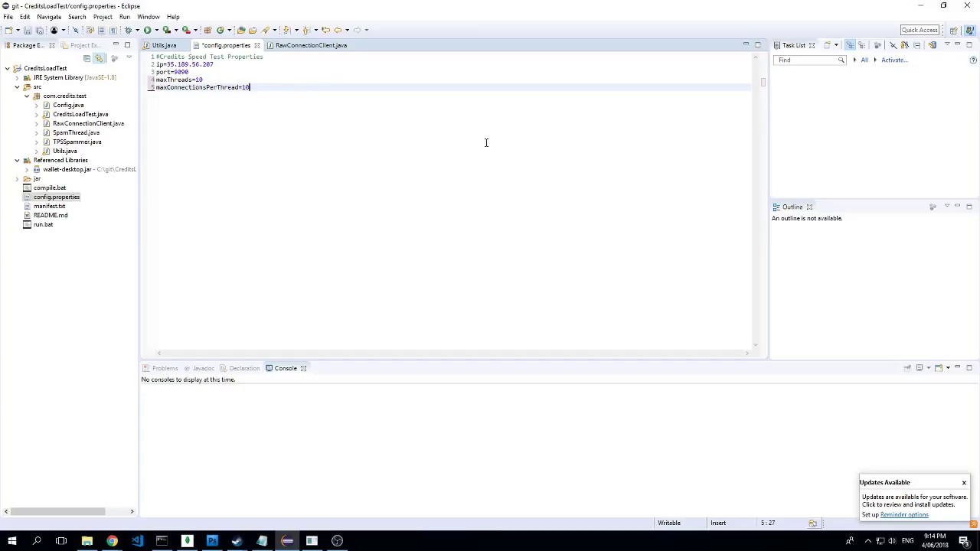Click the Open Type icon in toolbar
980x551 pixels.
tap(241, 30)
